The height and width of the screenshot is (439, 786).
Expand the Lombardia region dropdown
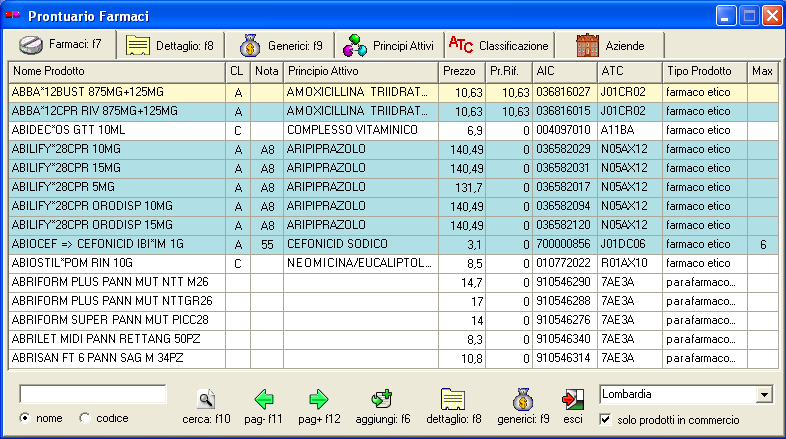pyautogui.click(x=765, y=395)
